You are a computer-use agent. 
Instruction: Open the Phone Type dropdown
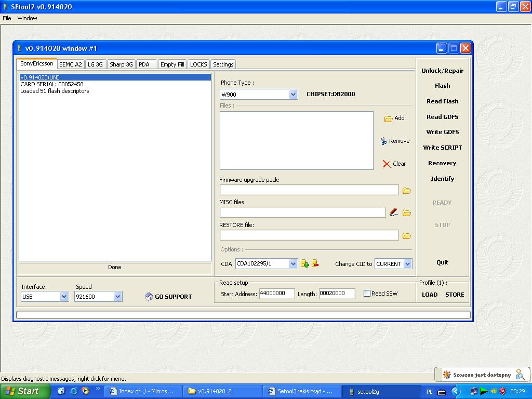[x=294, y=94]
